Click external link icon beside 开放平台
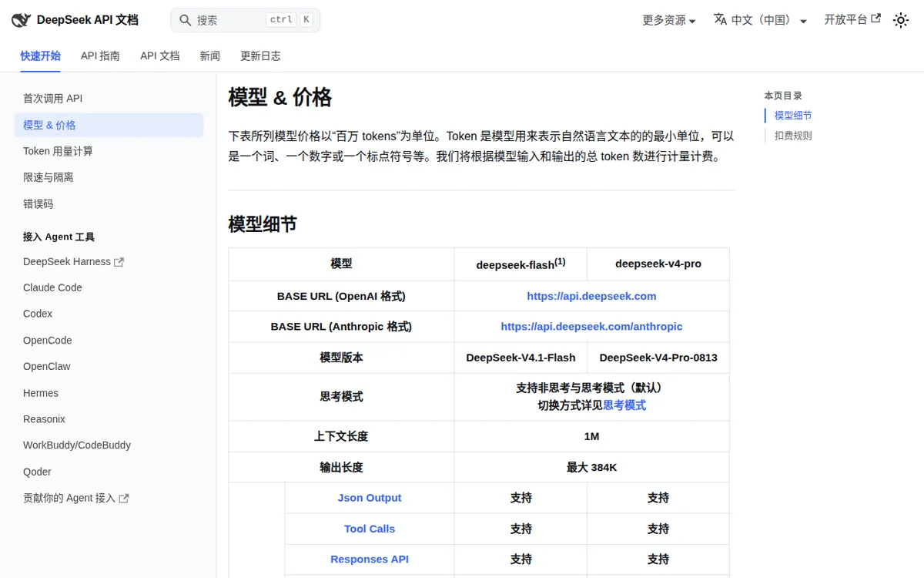This screenshot has height=578, width=924. point(875,18)
